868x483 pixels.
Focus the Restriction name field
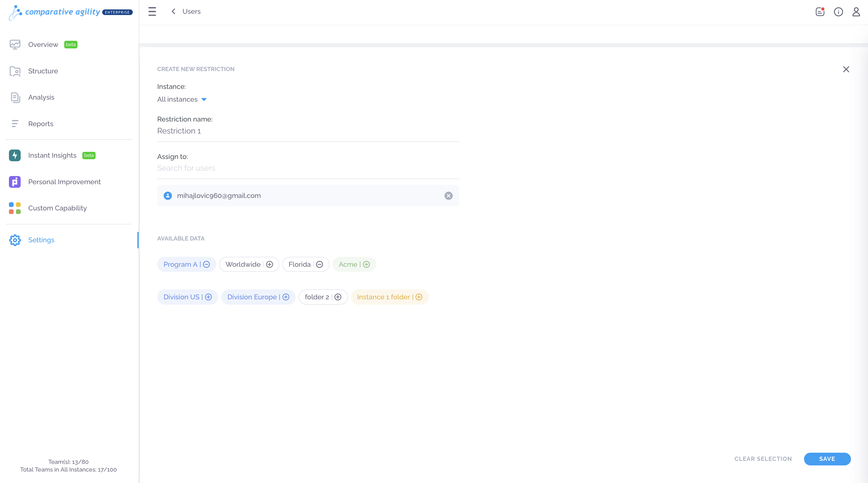pyautogui.click(x=308, y=131)
